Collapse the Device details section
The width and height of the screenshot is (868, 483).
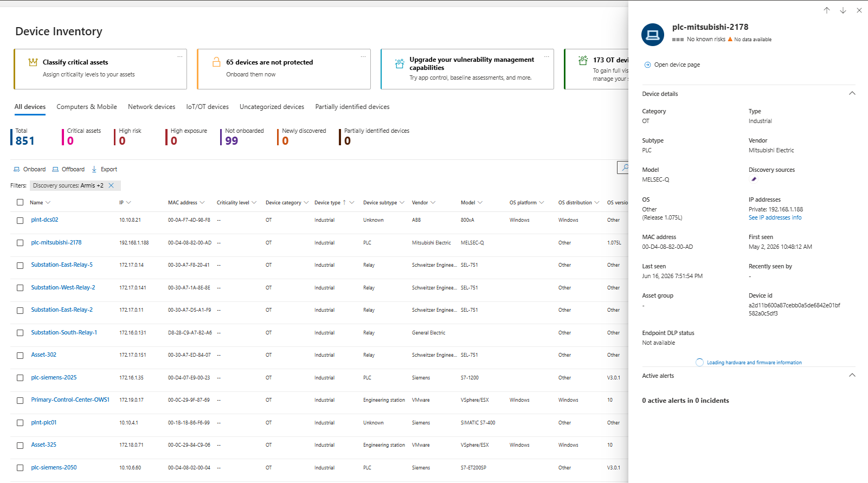click(852, 93)
